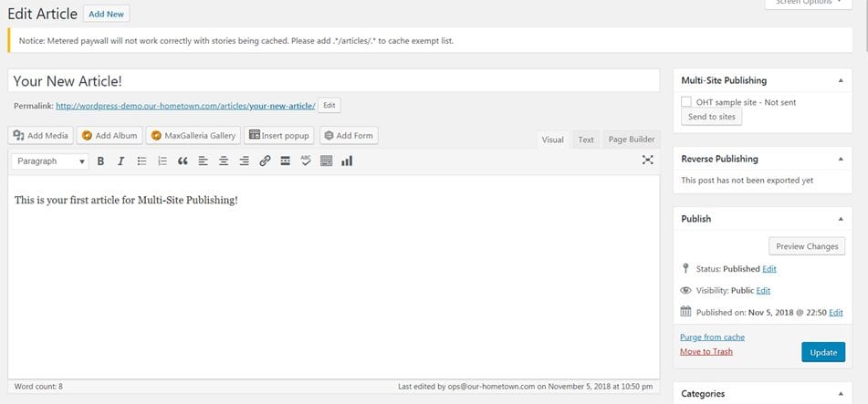Click the Add Form button
The height and width of the screenshot is (404, 868).
[349, 136]
